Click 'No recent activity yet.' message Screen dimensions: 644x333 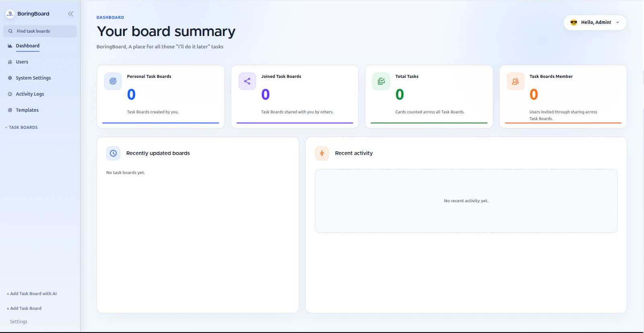click(x=466, y=201)
